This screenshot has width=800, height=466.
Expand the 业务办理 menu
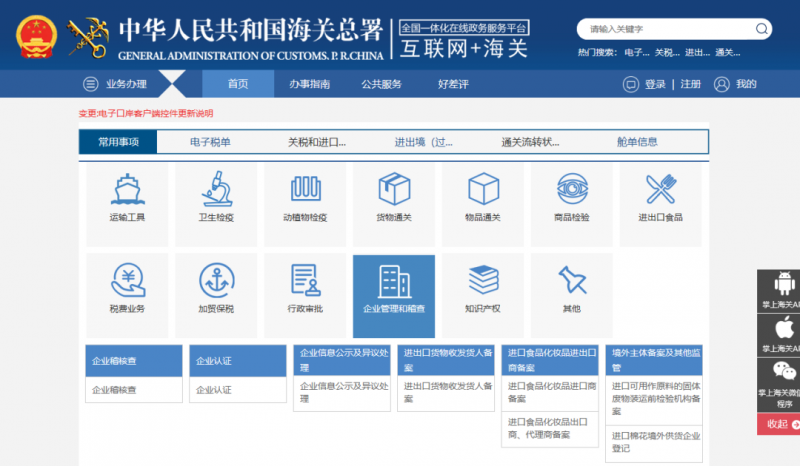coord(115,84)
